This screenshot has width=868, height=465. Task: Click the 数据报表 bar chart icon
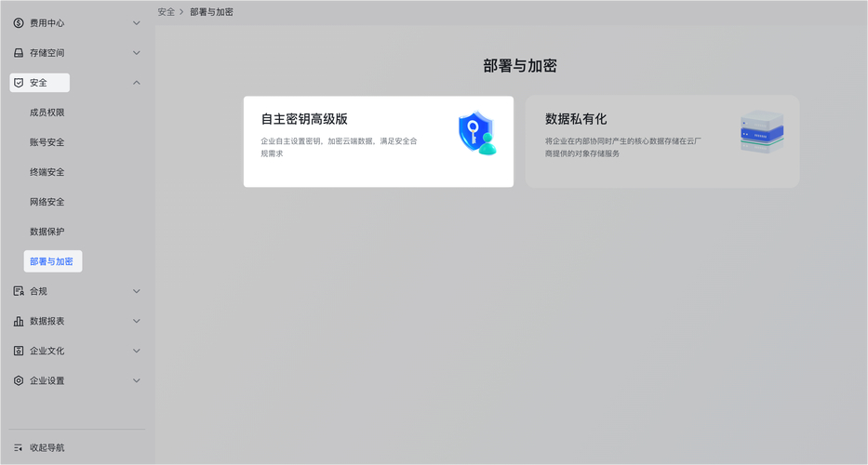click(19, 321)
